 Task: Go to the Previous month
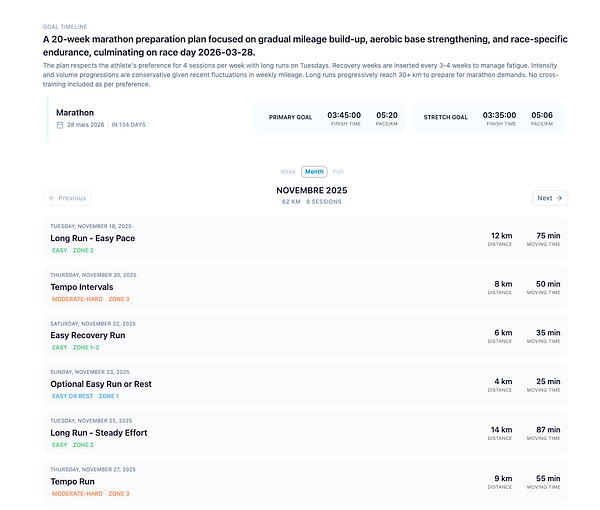click(67, 198)
